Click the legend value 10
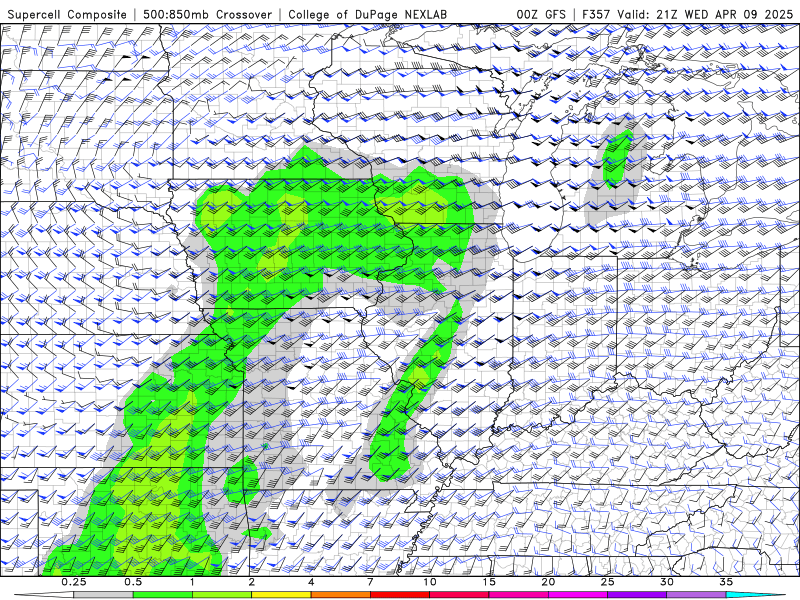The width and height of the screenshot is (800, 600). pos(430,582)
